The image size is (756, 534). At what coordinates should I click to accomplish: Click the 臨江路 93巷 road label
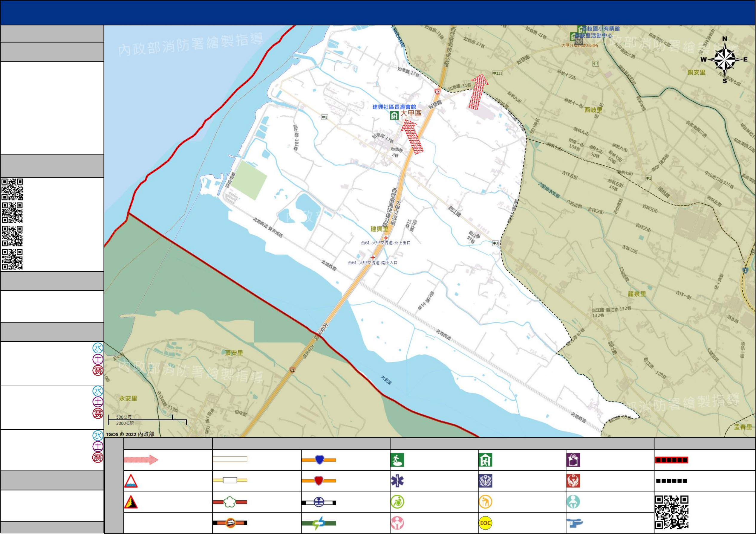point(474,237)
